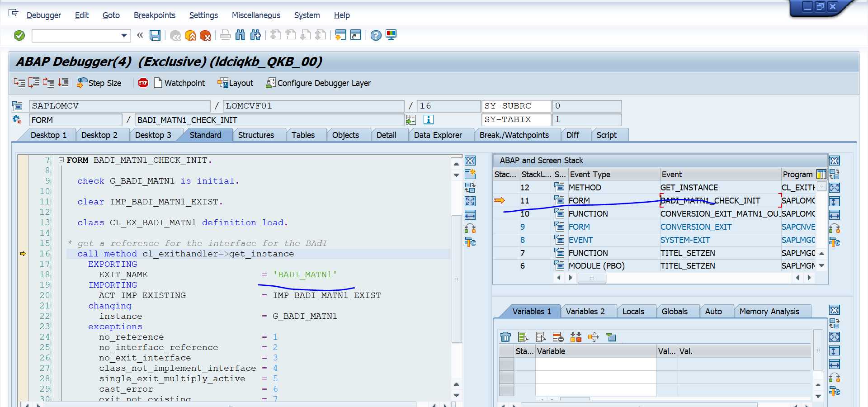Click the Print icon
Viewport: 868px width, 407px height.
(226, 35)
